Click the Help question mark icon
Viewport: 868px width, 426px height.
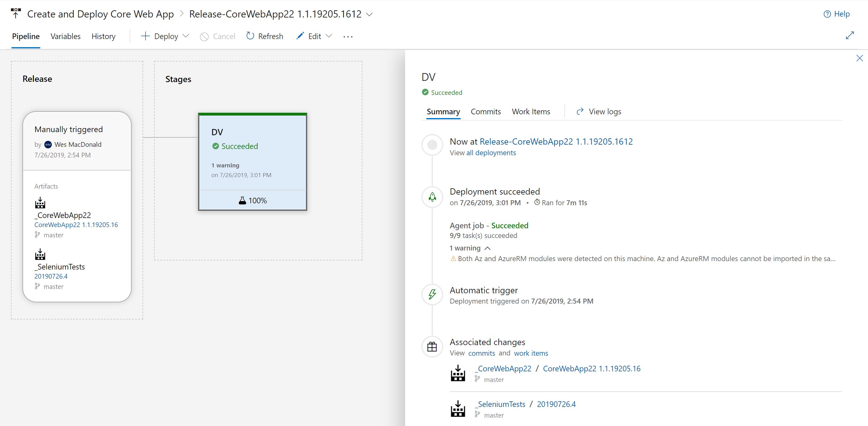(827, 14)
